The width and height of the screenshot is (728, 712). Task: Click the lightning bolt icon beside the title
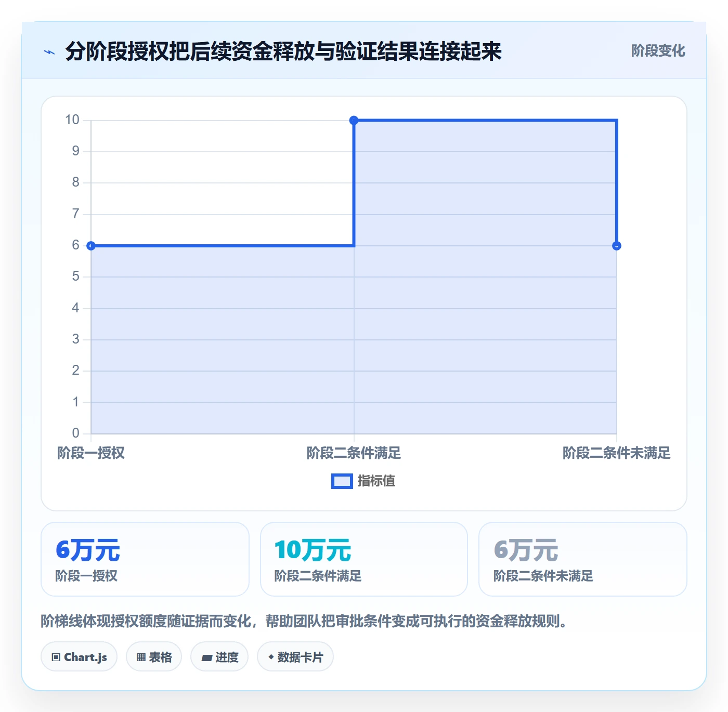pos(49,52)
